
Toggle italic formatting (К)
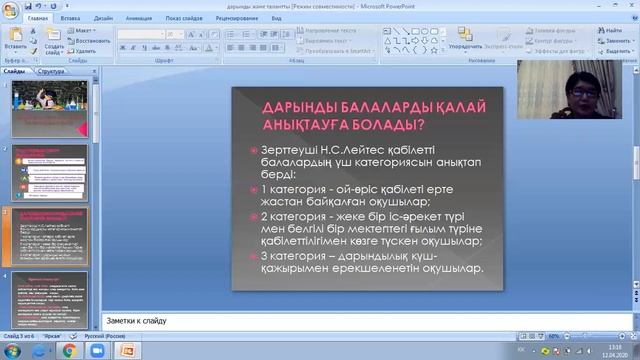(x=133, y=48)
